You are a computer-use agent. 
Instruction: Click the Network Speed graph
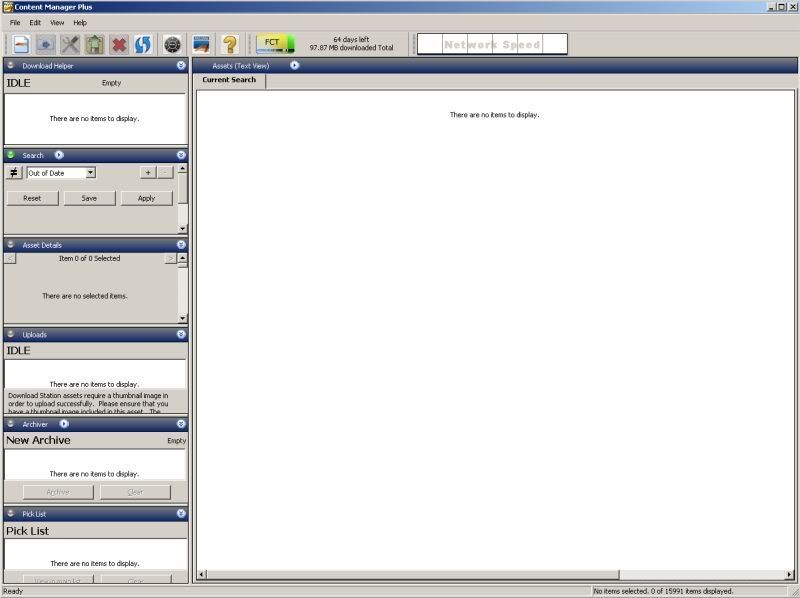tap(492, 44)
